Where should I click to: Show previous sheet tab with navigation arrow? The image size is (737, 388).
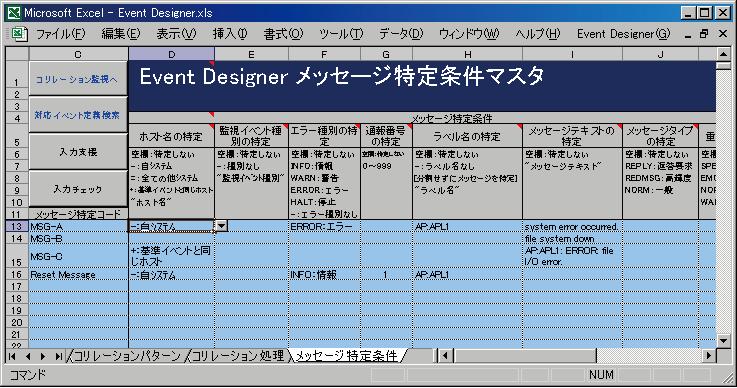click(x=28, y=356)
